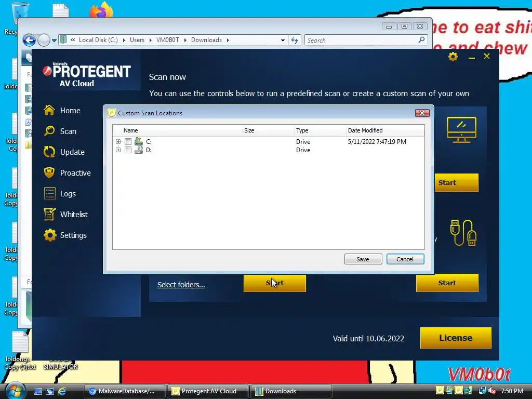Screen dimensions: 532x399
Task: Click Forward arrow in Downloads explorer window
Action: tap(44, 40)
